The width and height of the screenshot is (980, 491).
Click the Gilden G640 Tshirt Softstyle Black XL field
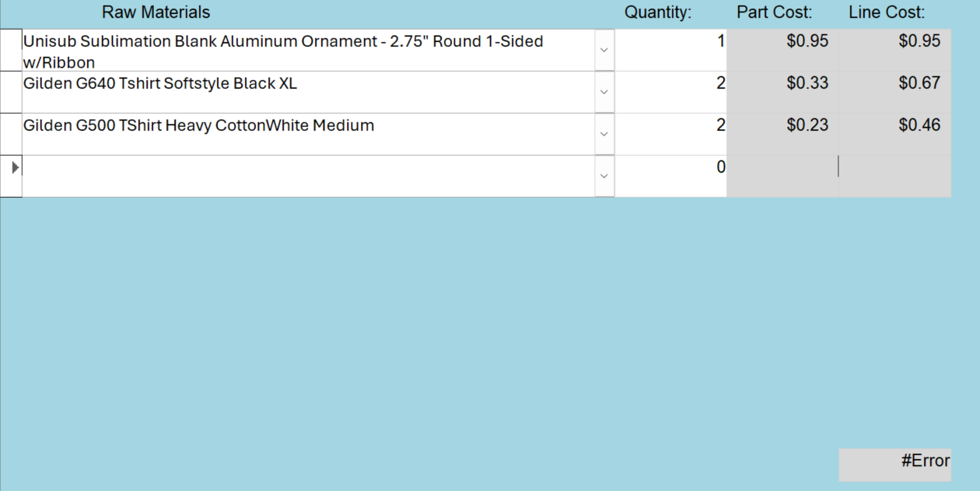tap(308, 93)
